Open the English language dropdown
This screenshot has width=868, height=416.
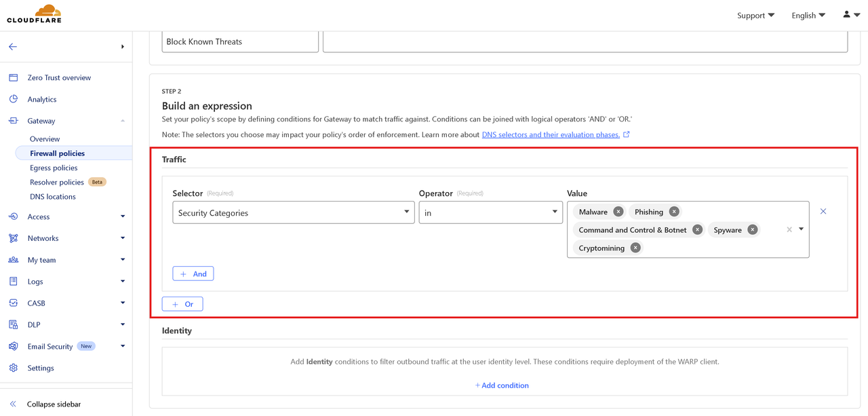click(808, 15)
